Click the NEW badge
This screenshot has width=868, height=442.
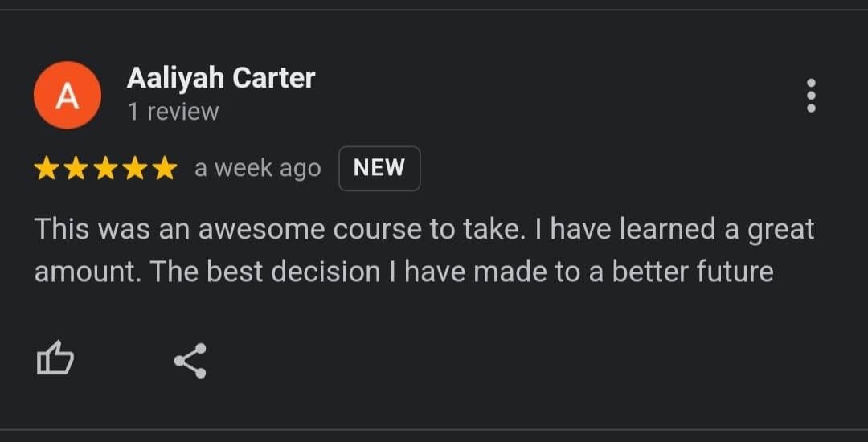[x=379, y=168]
